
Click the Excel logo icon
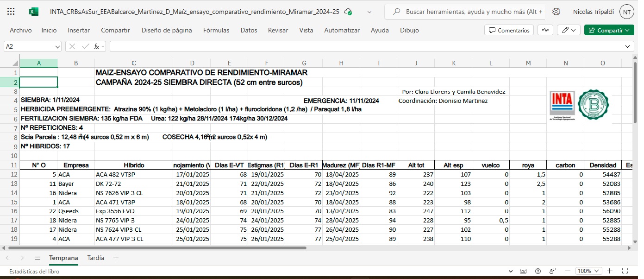(34, 12)
